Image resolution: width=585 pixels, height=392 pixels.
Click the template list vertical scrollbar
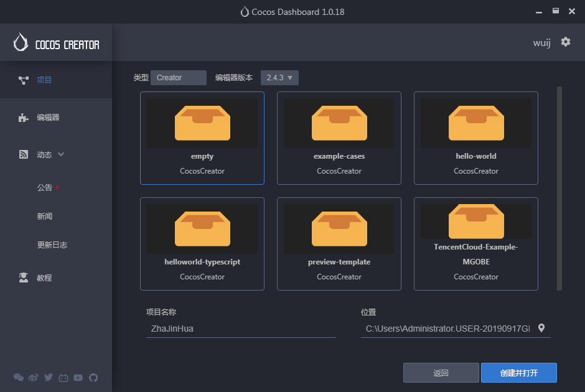point(559,189)
